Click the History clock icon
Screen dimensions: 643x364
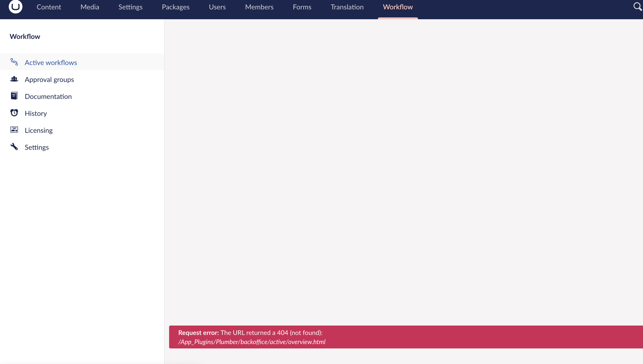click(x=14, y=113)
